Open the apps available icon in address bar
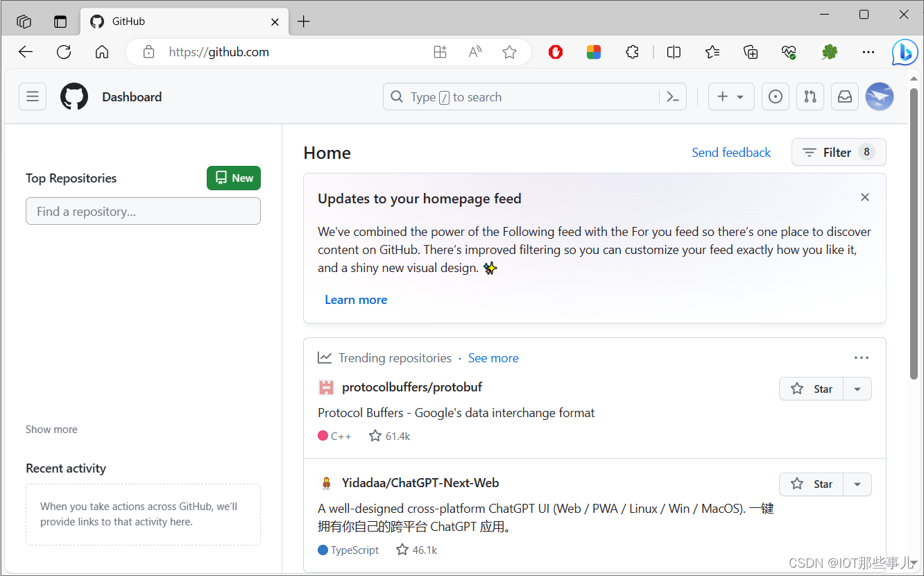This screenshot has width=924, height=576. (440, 52)
